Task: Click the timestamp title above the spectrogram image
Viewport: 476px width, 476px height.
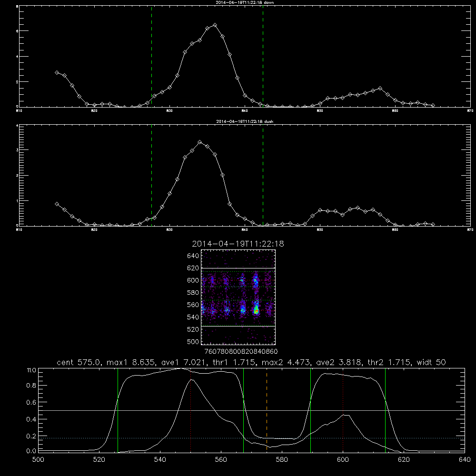Action: (x=238, y=244)
